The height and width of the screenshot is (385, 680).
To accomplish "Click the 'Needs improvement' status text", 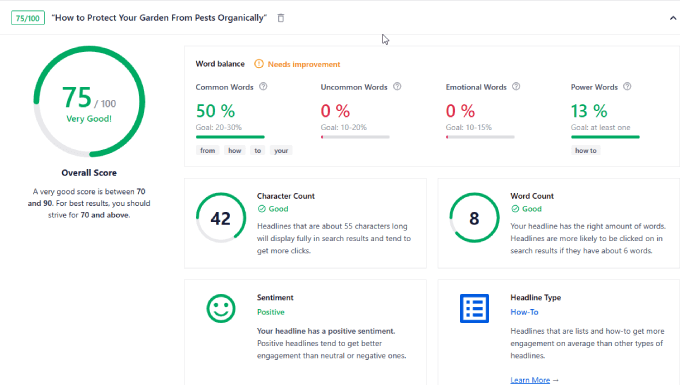I will (x=304, y=64).
